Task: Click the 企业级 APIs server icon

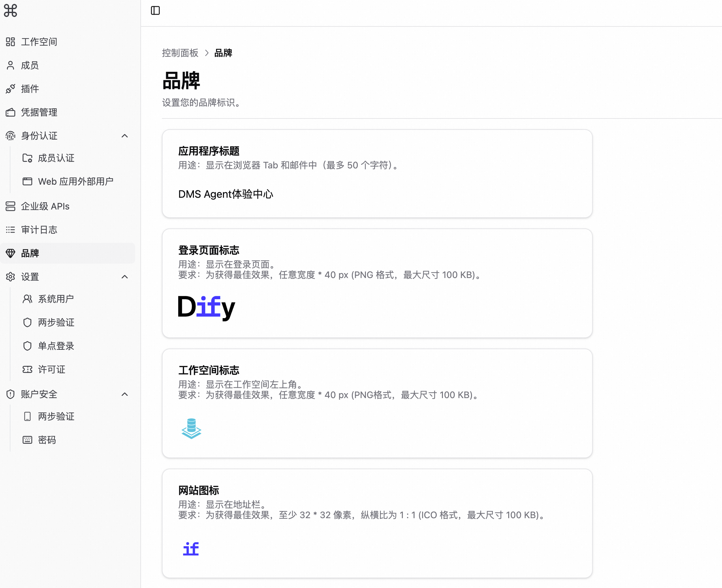Action: pyautogui.click(x=10, y=206)
